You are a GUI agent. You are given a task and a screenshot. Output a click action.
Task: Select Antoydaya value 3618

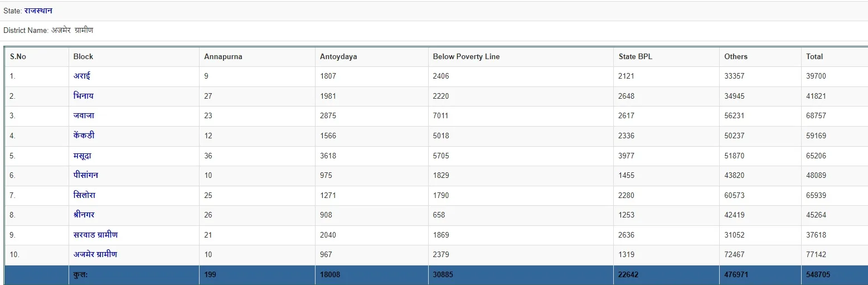point(328,156)
